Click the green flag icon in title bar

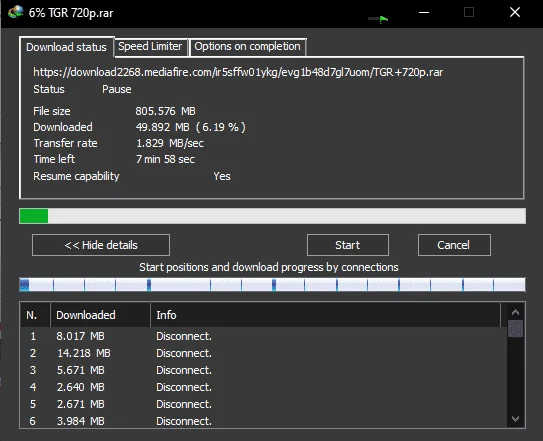click(x=383, y=19)
